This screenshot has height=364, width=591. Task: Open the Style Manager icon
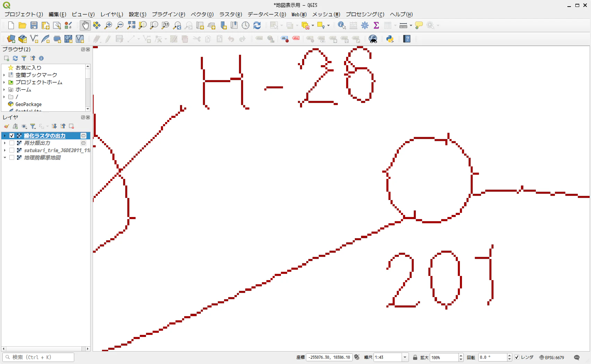point(68,25)
